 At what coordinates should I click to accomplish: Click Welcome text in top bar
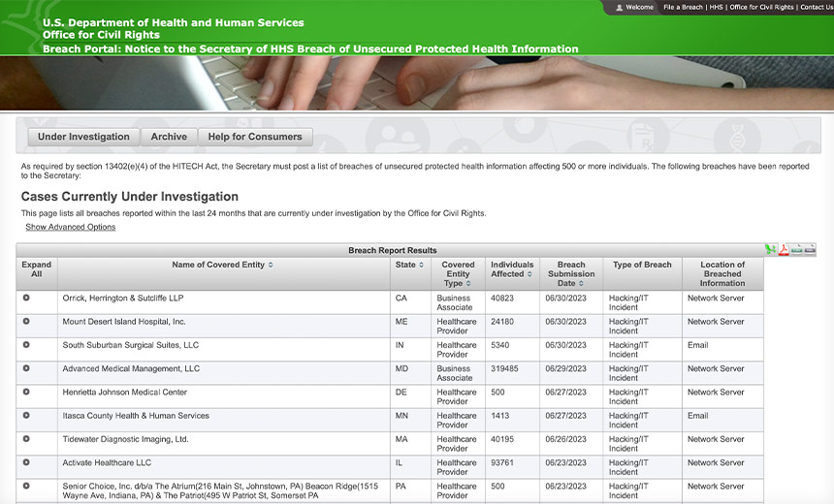(x=639, y=8)
